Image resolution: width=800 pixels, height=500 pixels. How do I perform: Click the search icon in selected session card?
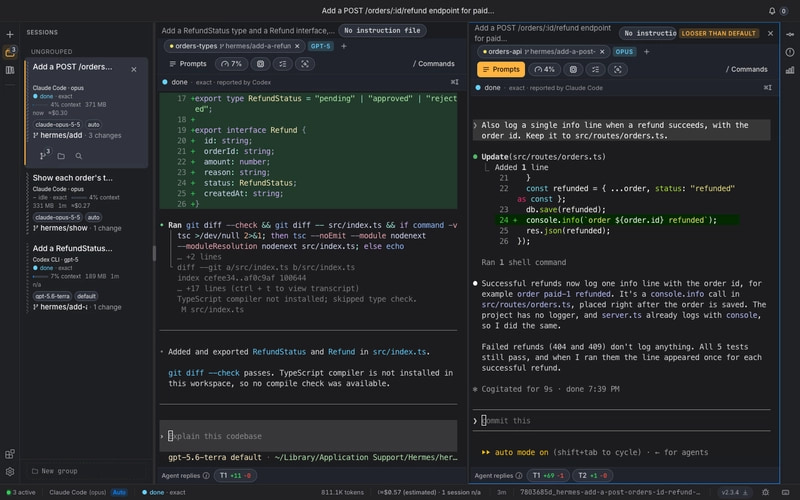click(x=79, y=156)
